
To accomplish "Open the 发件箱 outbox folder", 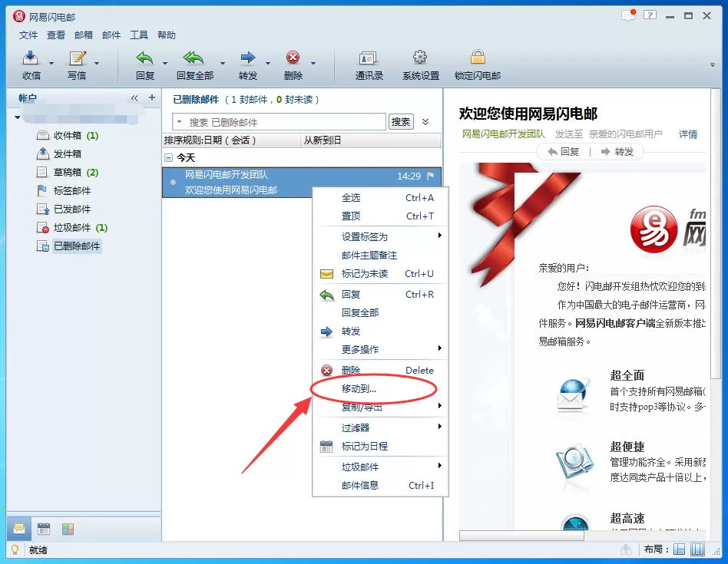I will pyautogui.click(x=59, y=153).
